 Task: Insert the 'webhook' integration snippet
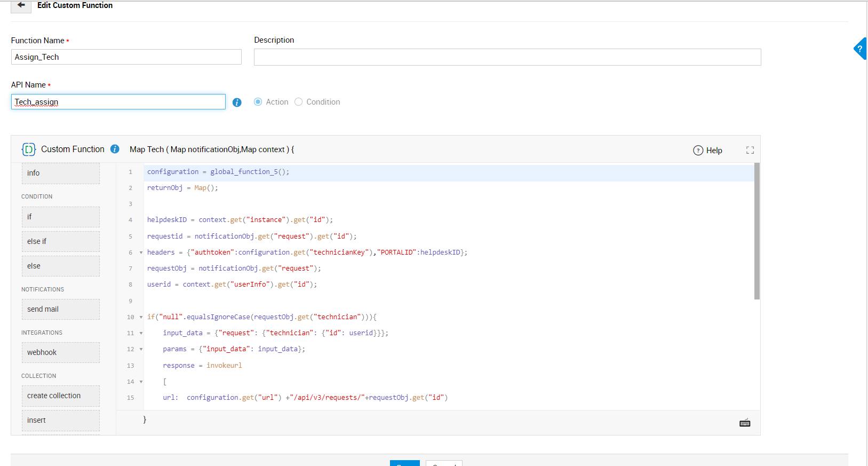pos(60,352)
